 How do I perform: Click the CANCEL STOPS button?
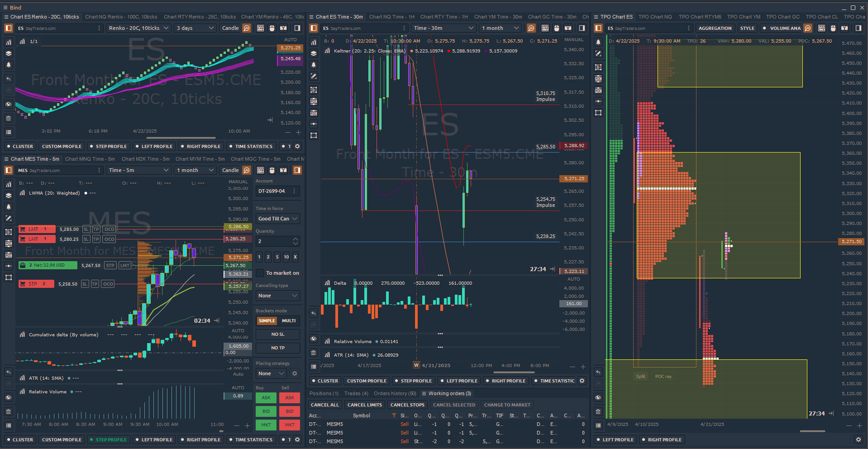point(407,405)
